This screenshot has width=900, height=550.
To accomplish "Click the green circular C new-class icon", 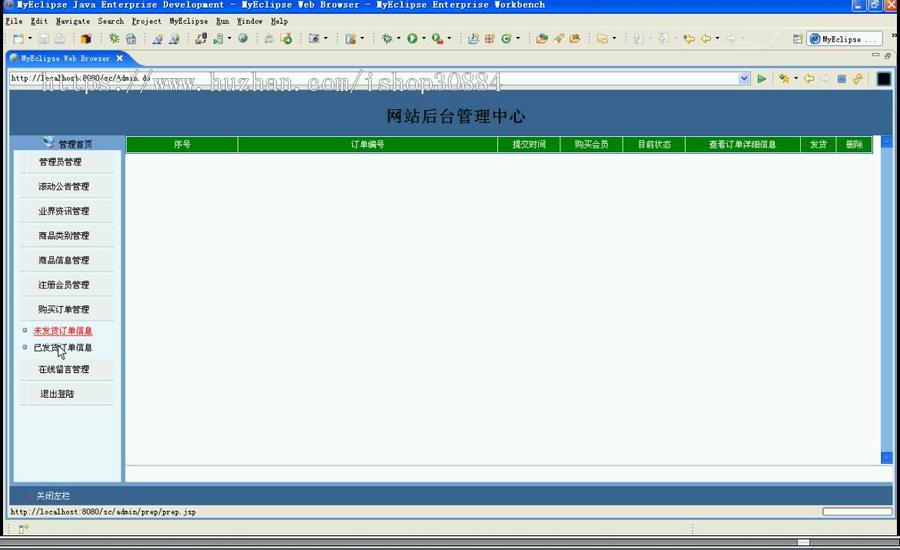I will pyautogui.click(x=506, y=38).
